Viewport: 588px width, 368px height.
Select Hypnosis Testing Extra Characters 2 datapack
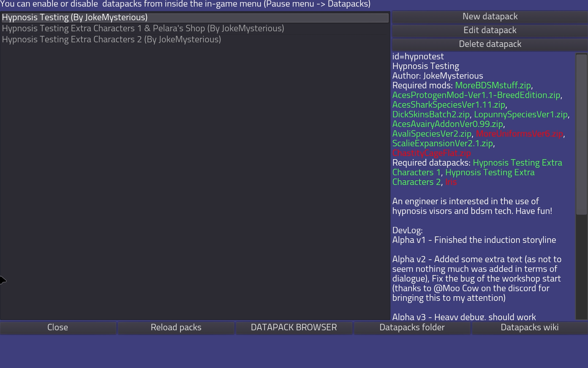click(111, 40)
